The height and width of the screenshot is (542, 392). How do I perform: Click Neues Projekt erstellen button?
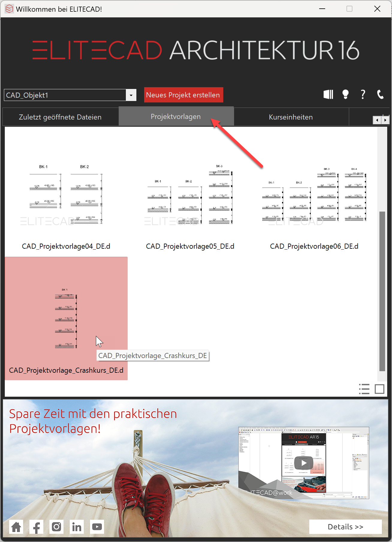pos(183,95)
